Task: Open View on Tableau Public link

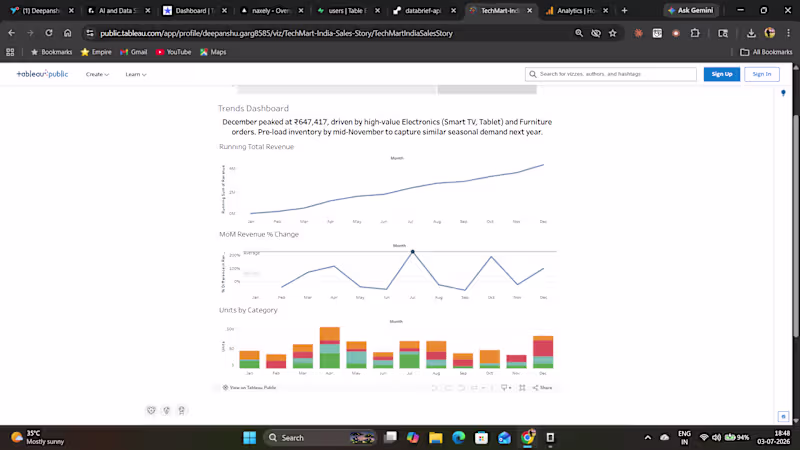Action: (249, 388)
